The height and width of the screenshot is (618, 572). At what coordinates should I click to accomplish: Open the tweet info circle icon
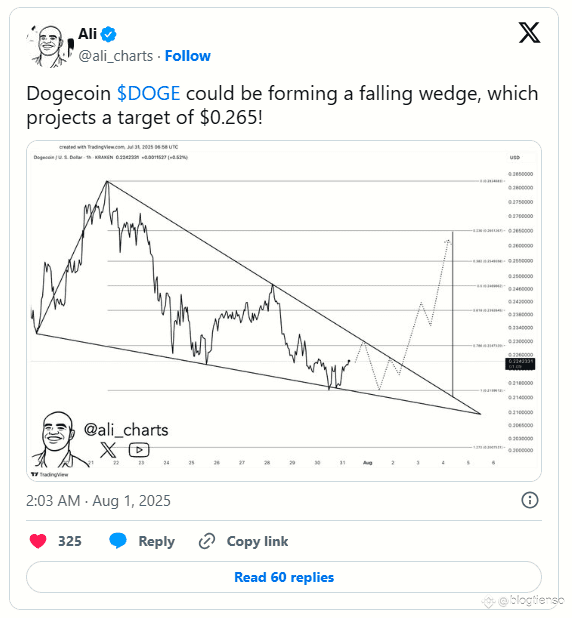tap(529, 500)
